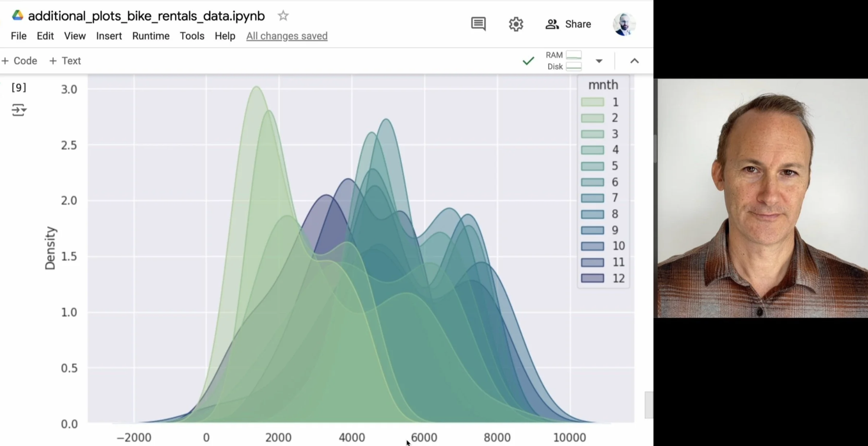
Task: Toggle the cell output icon below [9]
Action: click(x=19, y=110)
